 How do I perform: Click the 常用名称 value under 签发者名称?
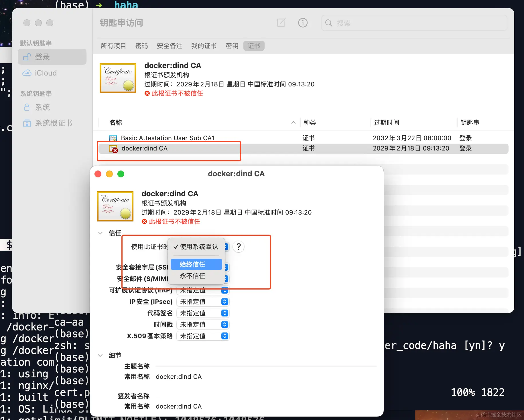tap(179, 407)
